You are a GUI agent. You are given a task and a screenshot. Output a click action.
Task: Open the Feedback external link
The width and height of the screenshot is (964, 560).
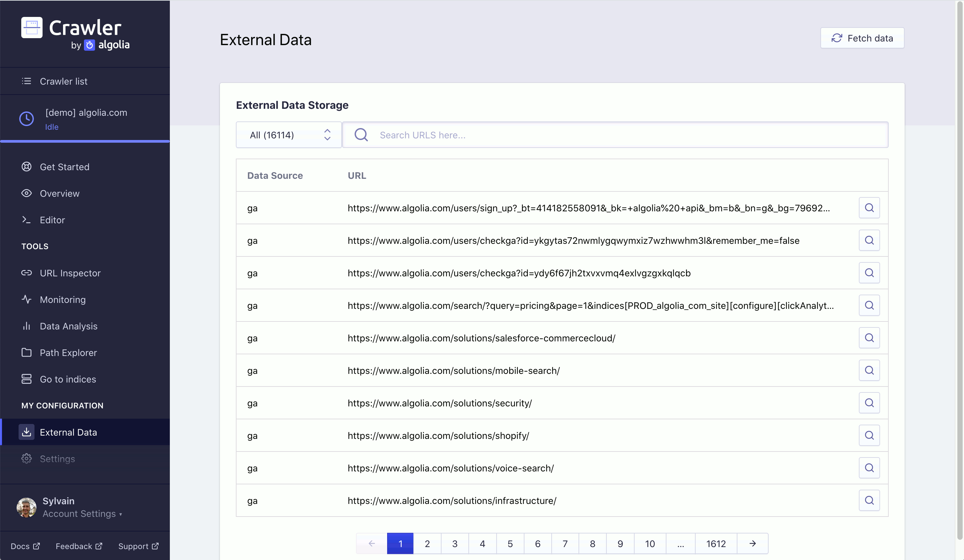79,546
